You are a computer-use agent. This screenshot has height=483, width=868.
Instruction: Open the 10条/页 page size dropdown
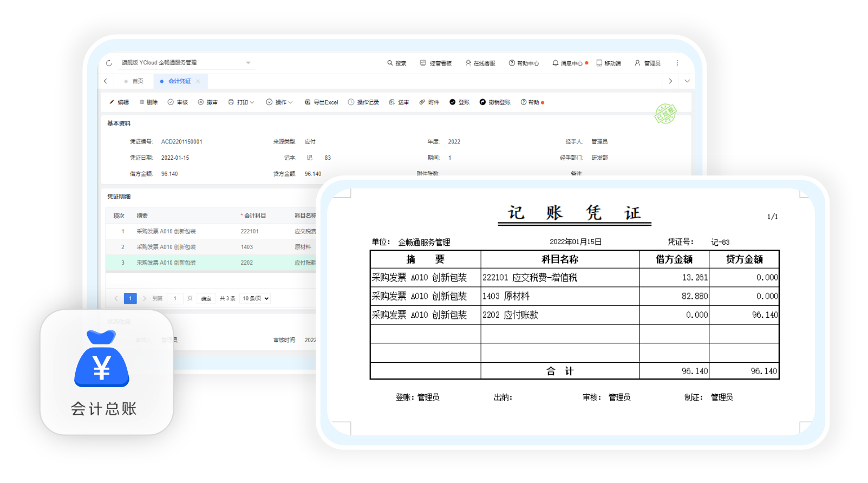pos(256,298)
